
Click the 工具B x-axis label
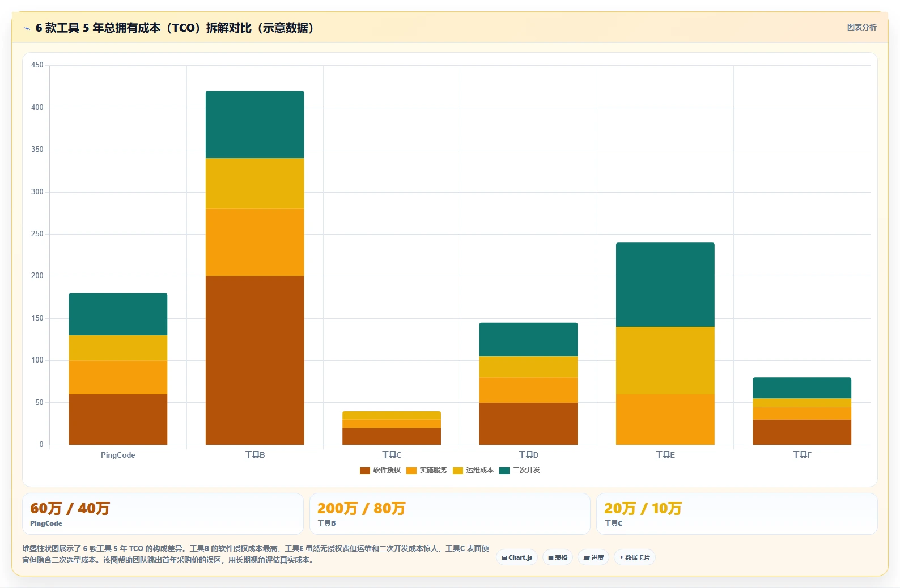255,455
